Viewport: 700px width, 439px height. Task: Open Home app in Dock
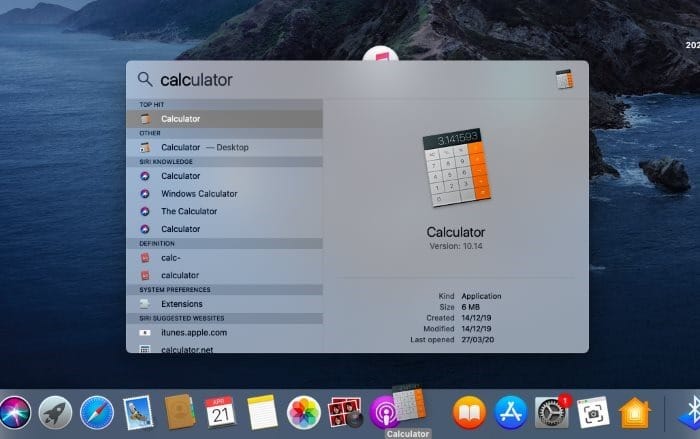[x=635, y=412]
